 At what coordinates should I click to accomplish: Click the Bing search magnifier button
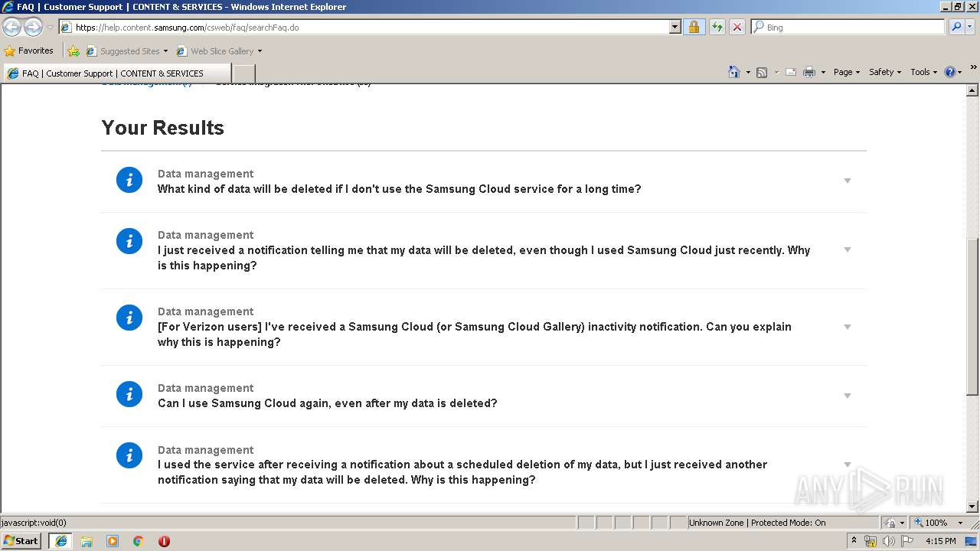tap(956, 27)
